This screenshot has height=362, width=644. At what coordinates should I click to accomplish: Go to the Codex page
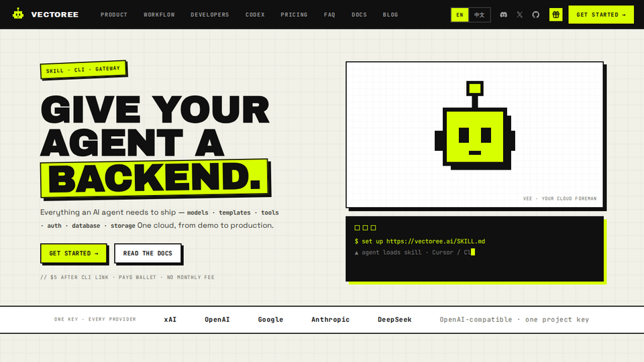point(255,14)
